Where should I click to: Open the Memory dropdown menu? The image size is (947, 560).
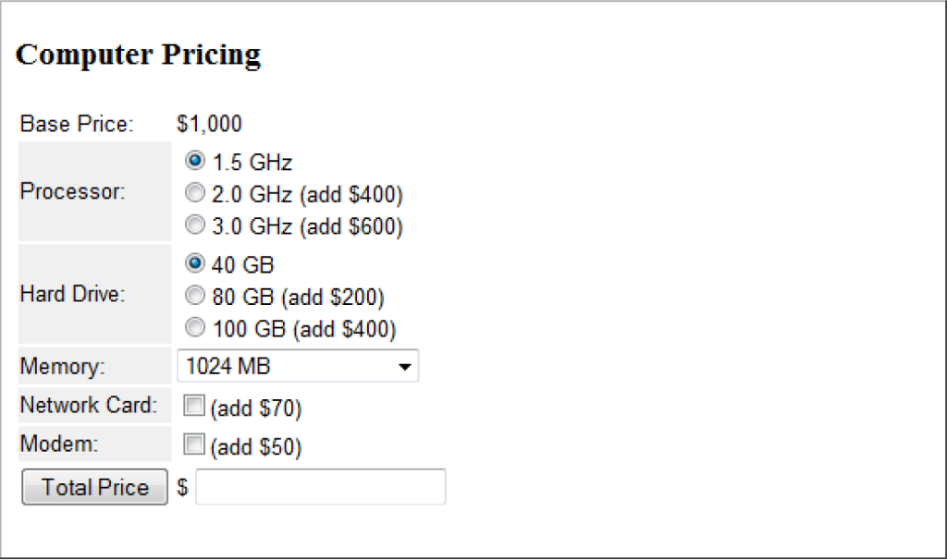point(296,366)
